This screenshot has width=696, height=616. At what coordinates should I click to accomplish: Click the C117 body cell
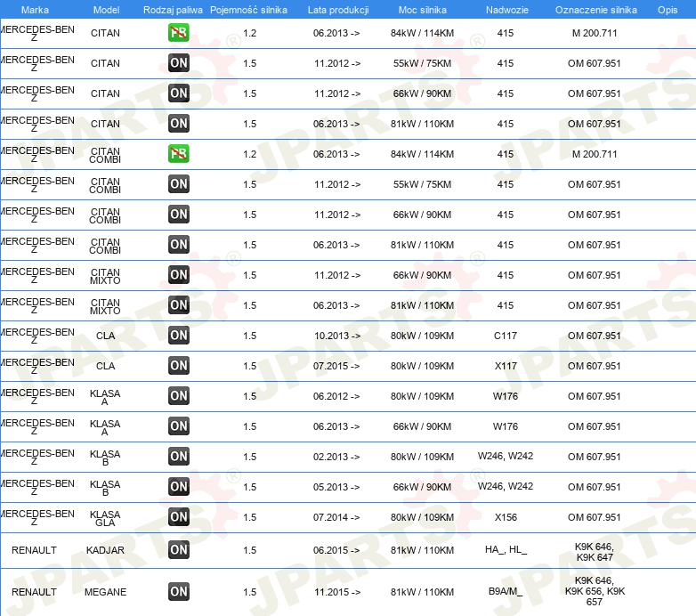point(506,336)
